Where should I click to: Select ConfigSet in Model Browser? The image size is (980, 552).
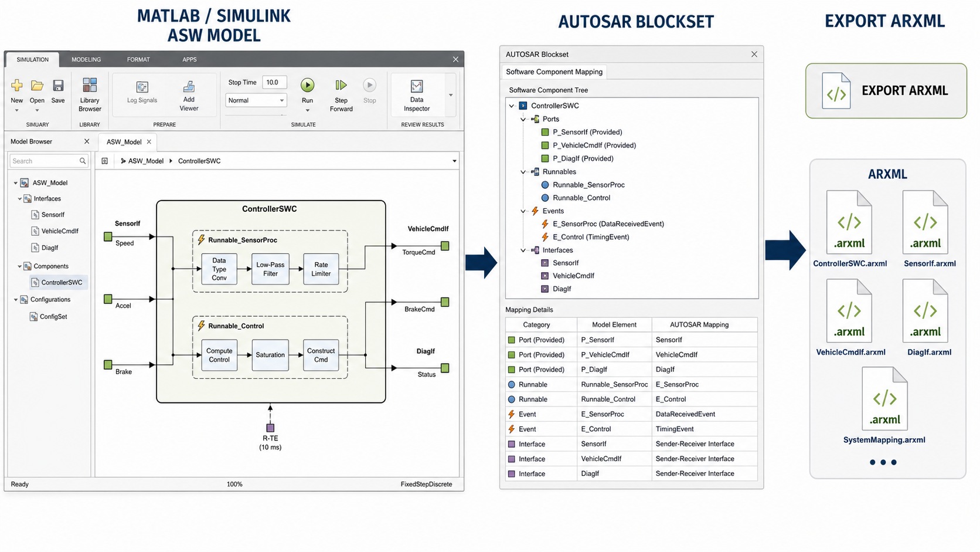53,317
